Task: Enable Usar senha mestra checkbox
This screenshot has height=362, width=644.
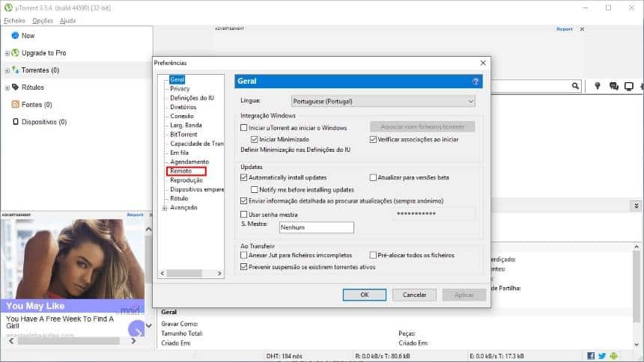Action: [x=243, y=215]
